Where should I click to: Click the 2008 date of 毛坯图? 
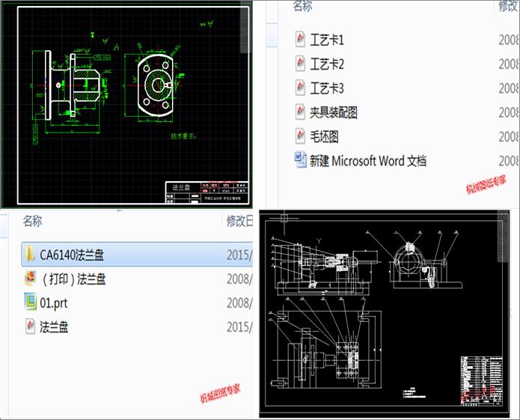click(508, 137)
